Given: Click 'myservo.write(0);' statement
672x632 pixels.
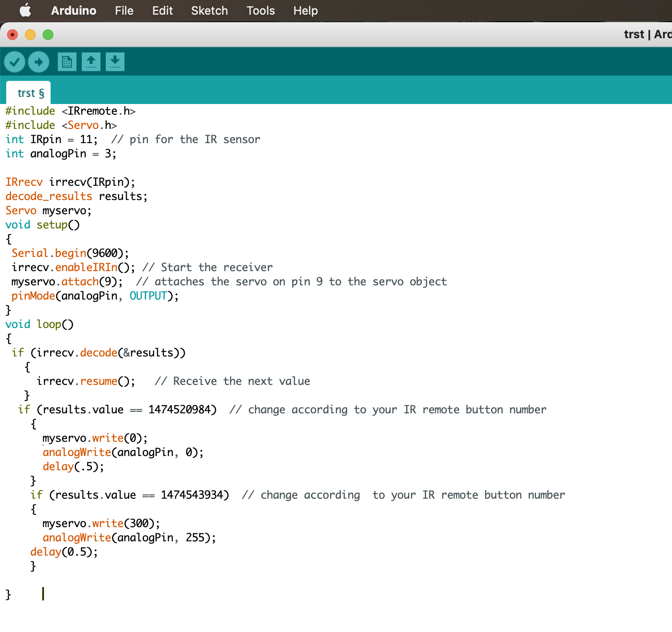Looking at the screenshot, I should 95,438.
